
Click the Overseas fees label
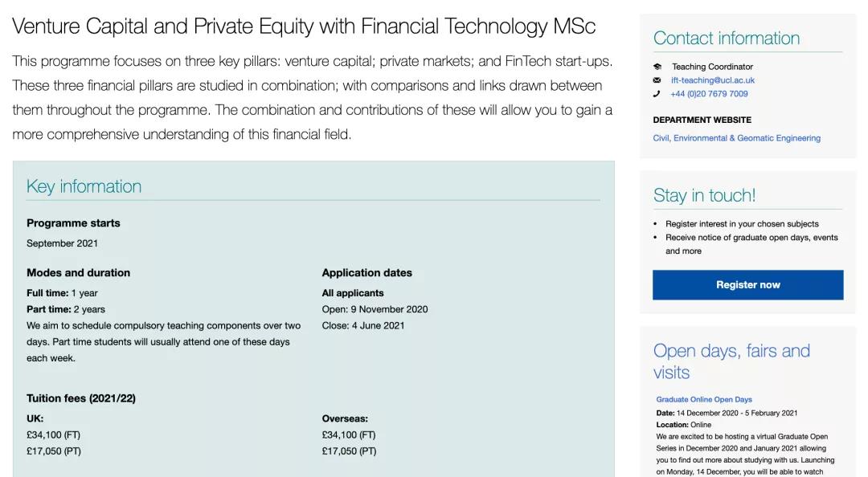(x=345, y=418)
